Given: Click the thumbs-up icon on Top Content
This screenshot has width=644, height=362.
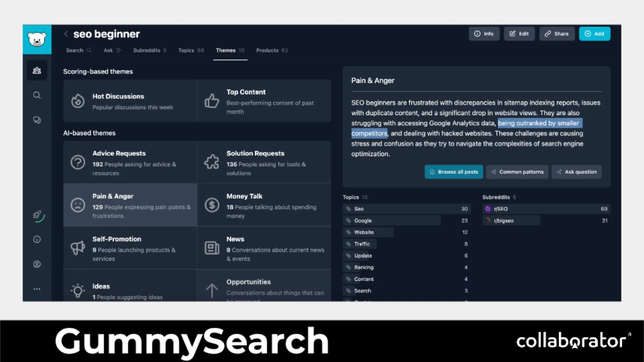Looking at the screenshot, I should [x=212, y=101].
